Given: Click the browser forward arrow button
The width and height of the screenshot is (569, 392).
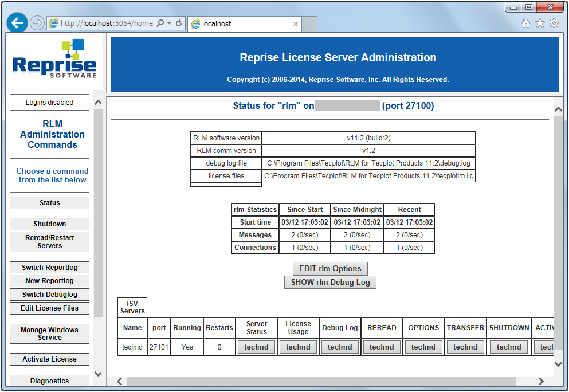Looking at the screenshot, I should pyautogui.click(x=37, y=23).
